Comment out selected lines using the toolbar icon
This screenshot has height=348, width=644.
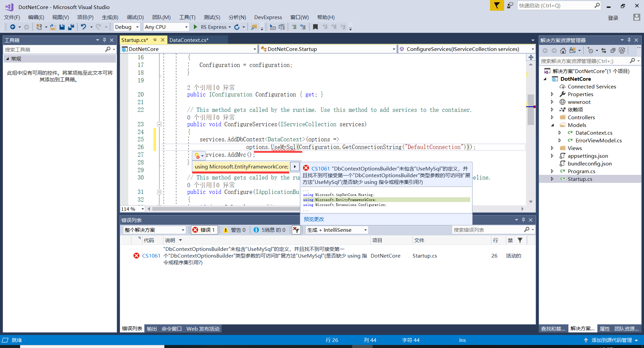pos(294,27)
